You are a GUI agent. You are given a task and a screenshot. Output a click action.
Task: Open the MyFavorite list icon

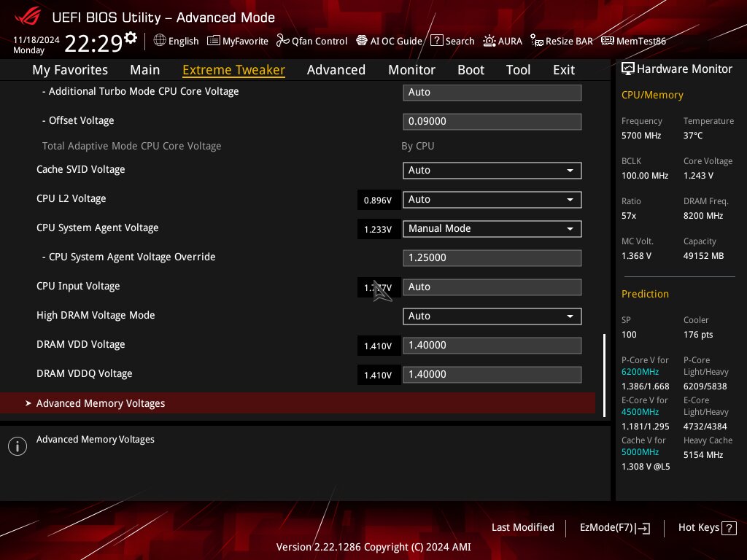214,41
